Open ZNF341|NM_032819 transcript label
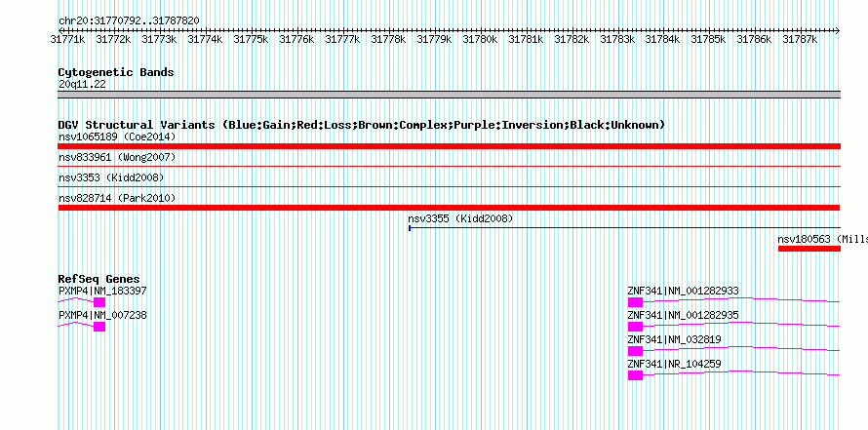This screenshot has height=430, width=868. tap(674, 339)
